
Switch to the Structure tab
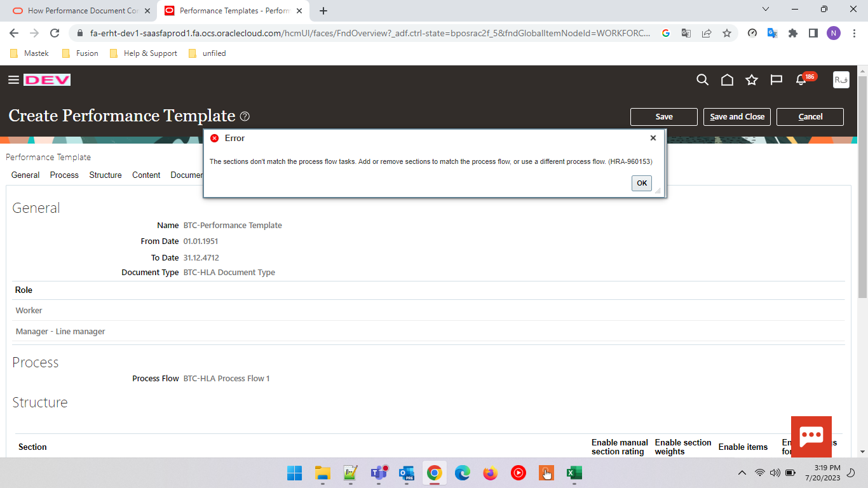pyautogui.click(x=105, y=175)
